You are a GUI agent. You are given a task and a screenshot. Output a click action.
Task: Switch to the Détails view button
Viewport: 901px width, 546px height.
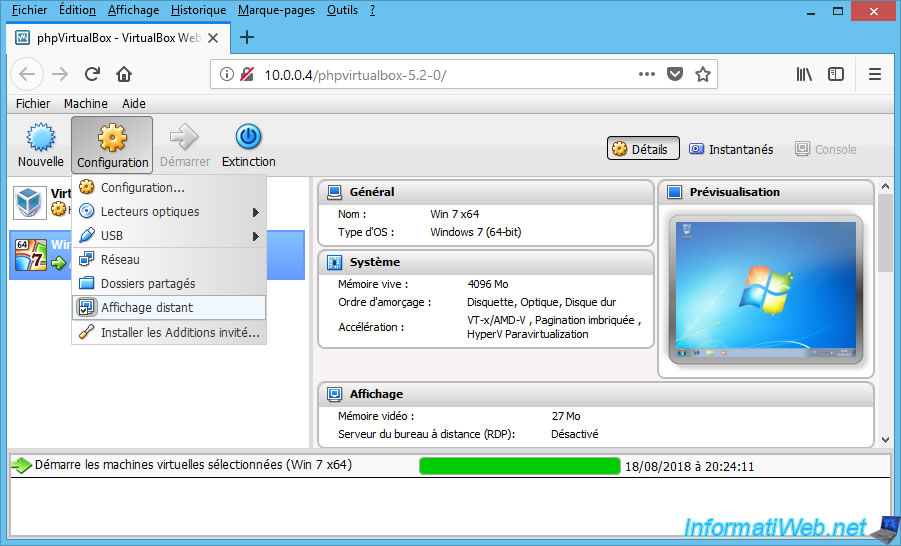(643, 149)
